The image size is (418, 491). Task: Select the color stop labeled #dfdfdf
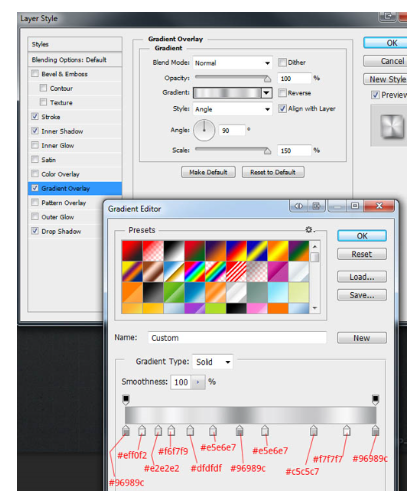point(190,430)
